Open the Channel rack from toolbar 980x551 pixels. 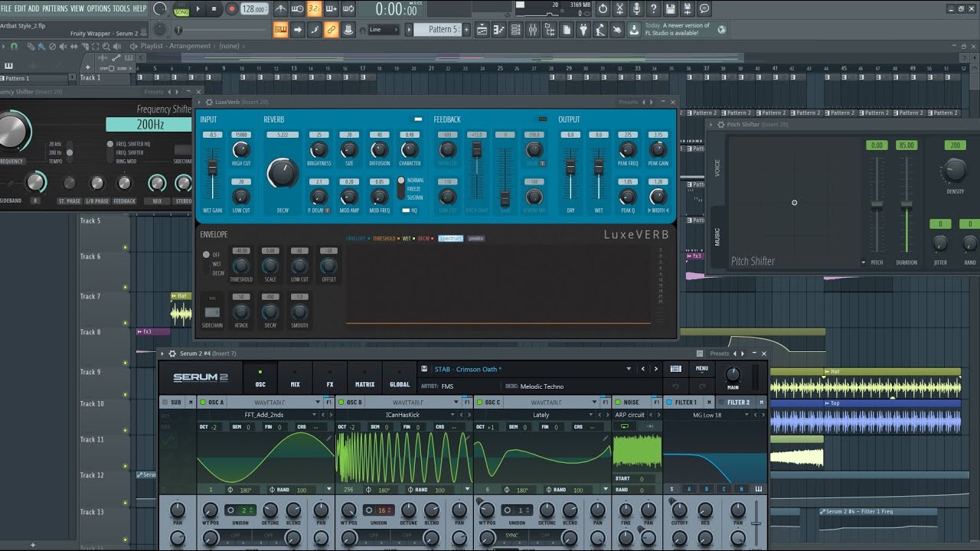[x=515, y=30]
